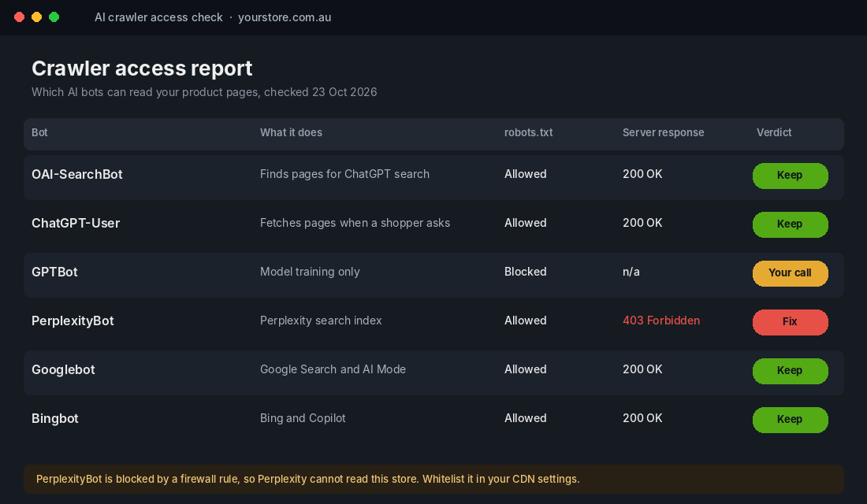Click the Blocked robots.txt status for GPTBot

[525, 272]
